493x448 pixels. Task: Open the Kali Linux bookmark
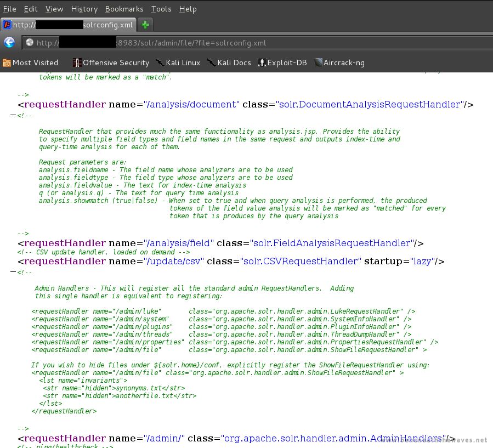pyautogui.click(x=178, y=63)
